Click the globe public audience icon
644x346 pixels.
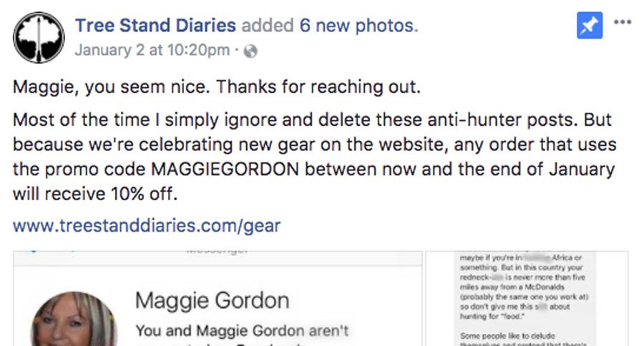[250, 51]
